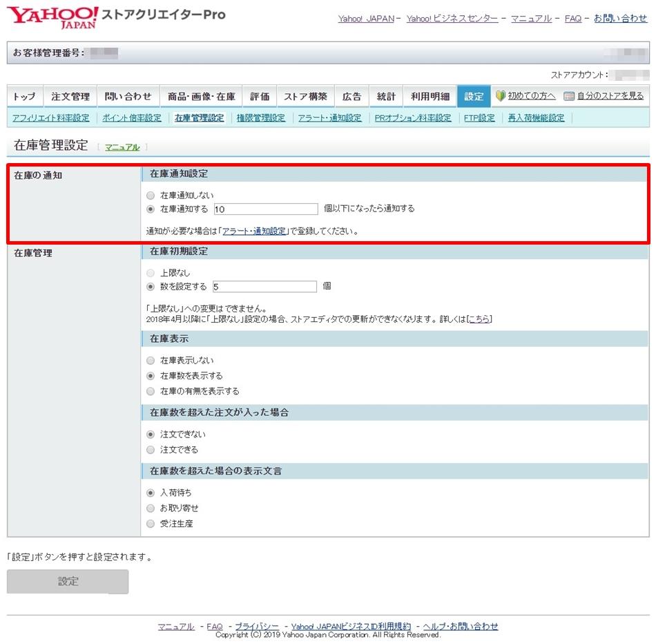Go to 再入荷機能設定 submenu

coord(537,118)
